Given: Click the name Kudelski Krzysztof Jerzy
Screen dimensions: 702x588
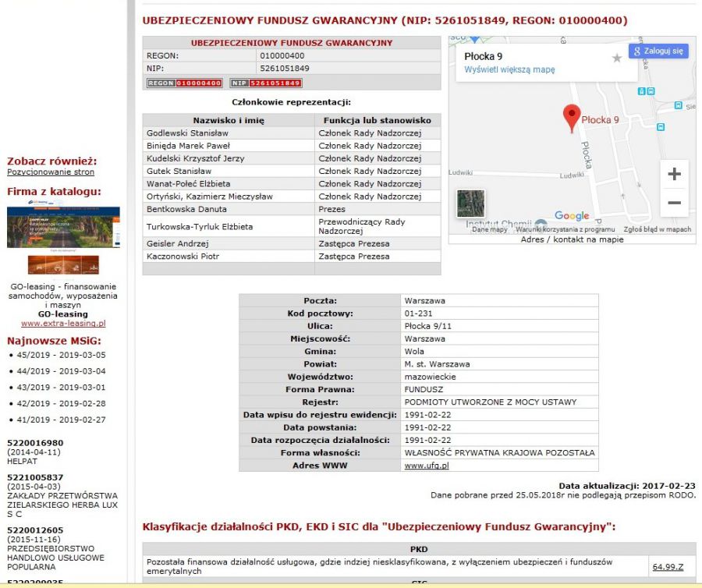Looking at the screenshot, I should (x=195, y=158).
